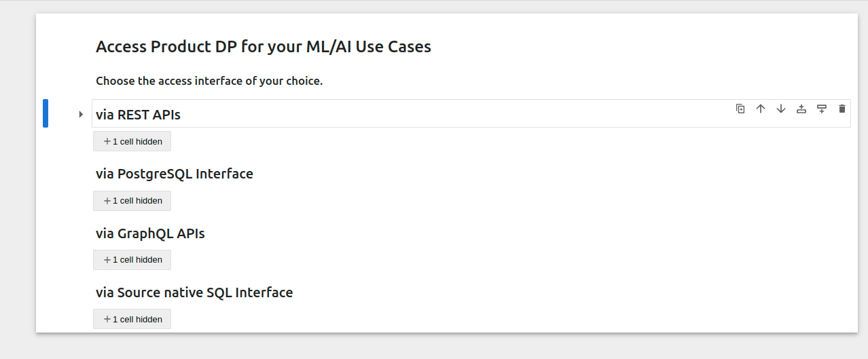Click the Access Product DP title heading
Screen dimensions: 868x359
[264, 47]
